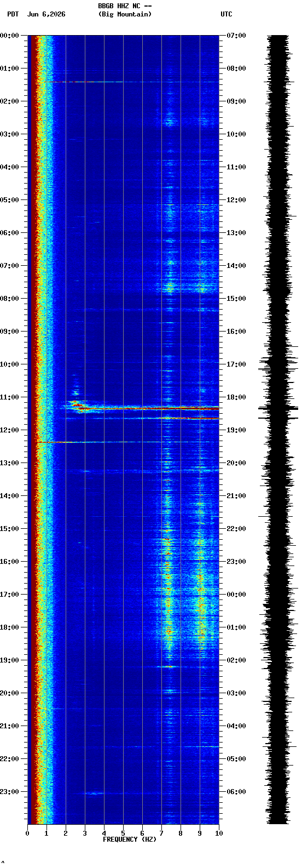Viewport: 302px width, 868px height.
Task: Click the '(Big Mountain)' station name
Action: [125, 14]
